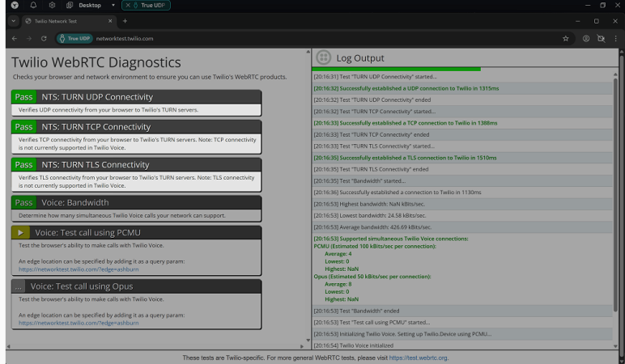The height and width of the screenshot is (364, 625).
Task: Switch to the True UDP top bar tab
Action: (x=147, y=5)
